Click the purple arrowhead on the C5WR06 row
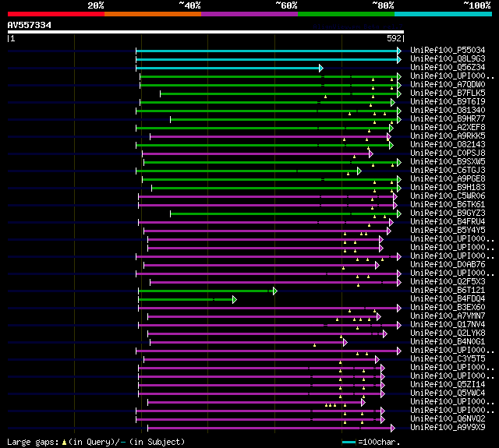This screenshot has width=499, height=448. point(395,197)
